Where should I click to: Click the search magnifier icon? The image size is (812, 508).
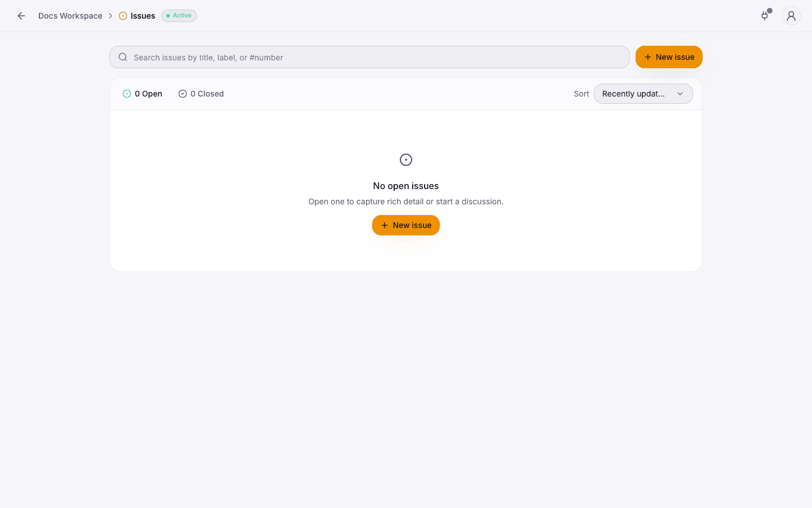[123, 57]
